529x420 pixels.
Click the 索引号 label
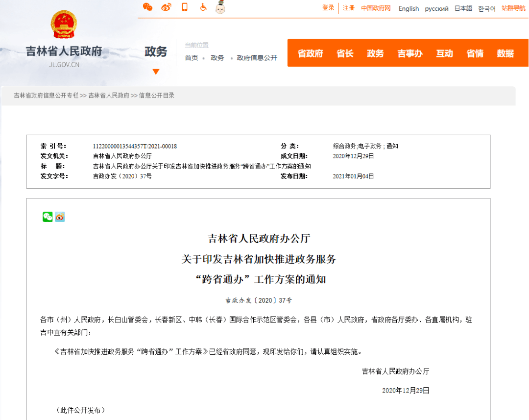pos(53,146)
